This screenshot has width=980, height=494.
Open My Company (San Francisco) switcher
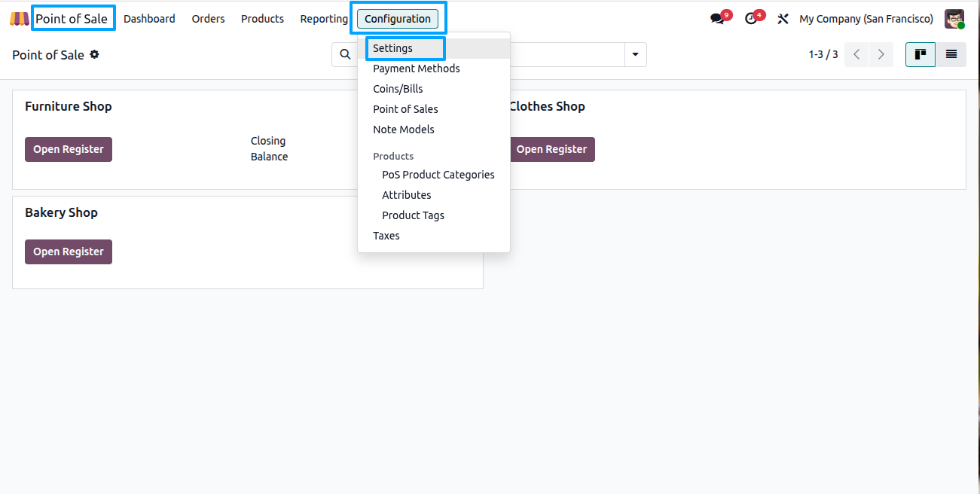[x=866, y=19]
